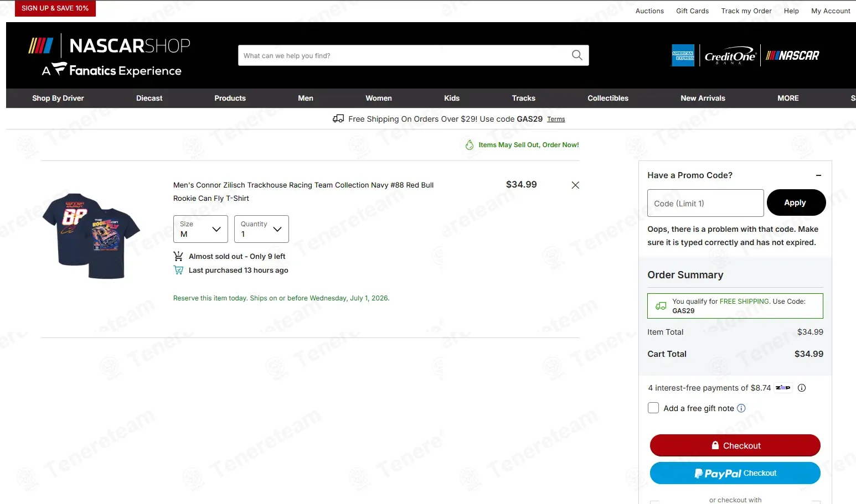This screenshot has height=504, width=856.
Task: Click 'Items May Sell Out, Order Now!' text
Action: (x=529, y=145)
